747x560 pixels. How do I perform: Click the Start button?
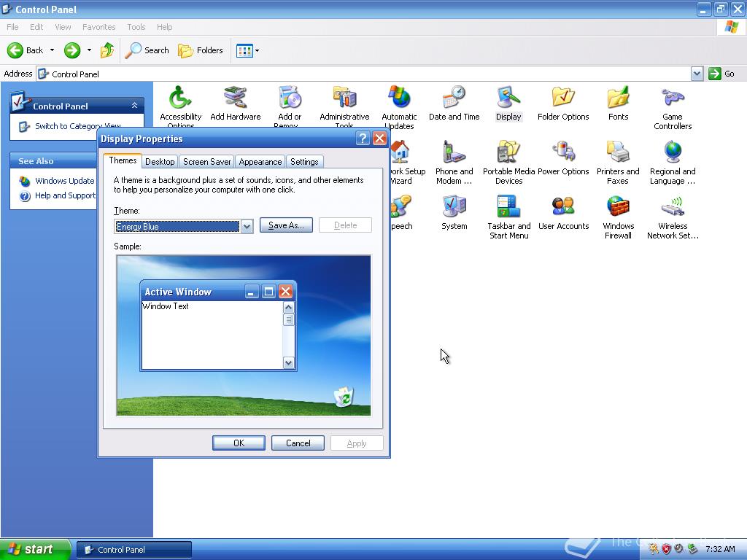click(x=35, y=549)
